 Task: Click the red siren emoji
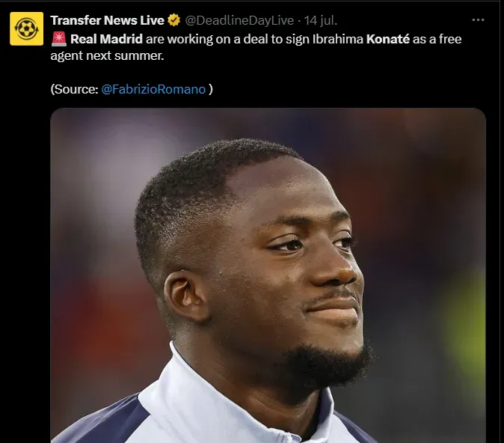pyautogui.click(x=59, y=39)
